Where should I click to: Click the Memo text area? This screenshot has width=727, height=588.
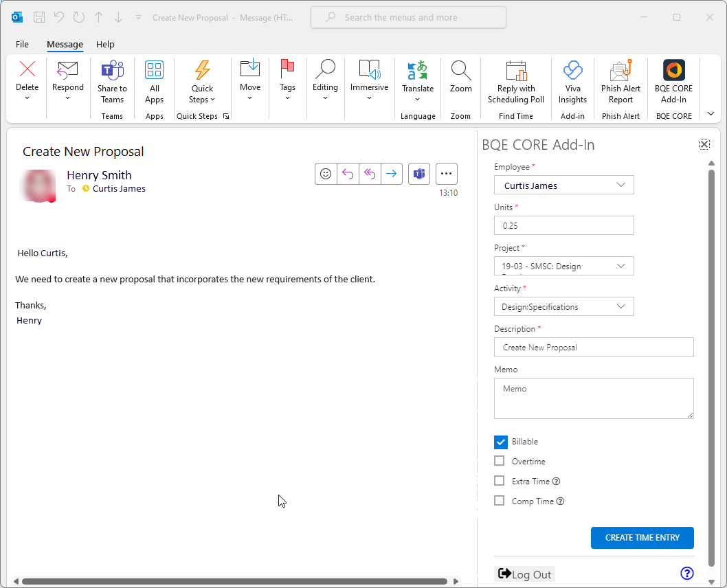coord(593,398)
